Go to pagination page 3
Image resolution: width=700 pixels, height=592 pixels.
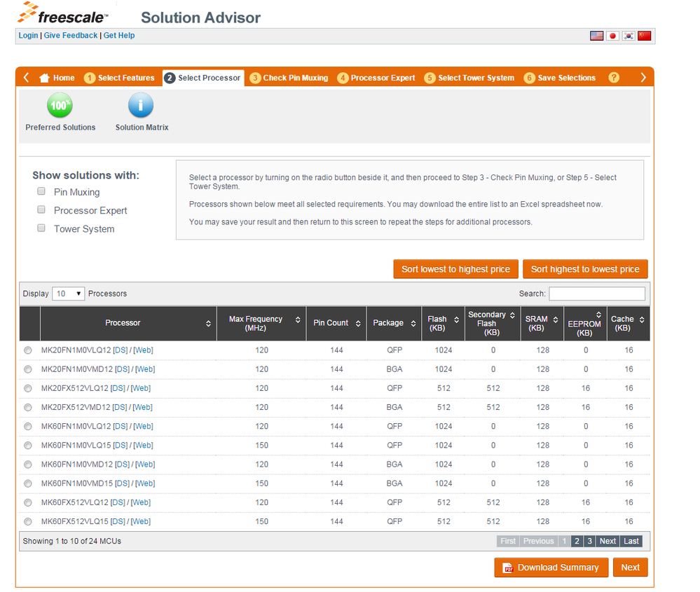tap(589, 541)
